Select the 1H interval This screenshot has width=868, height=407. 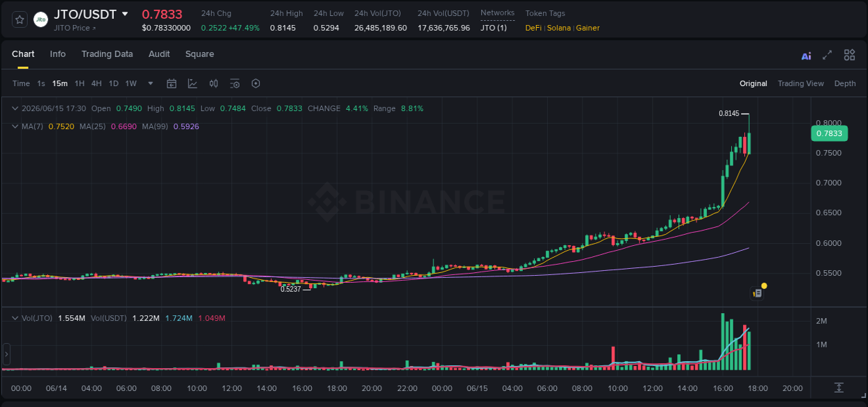pos(79,83)
